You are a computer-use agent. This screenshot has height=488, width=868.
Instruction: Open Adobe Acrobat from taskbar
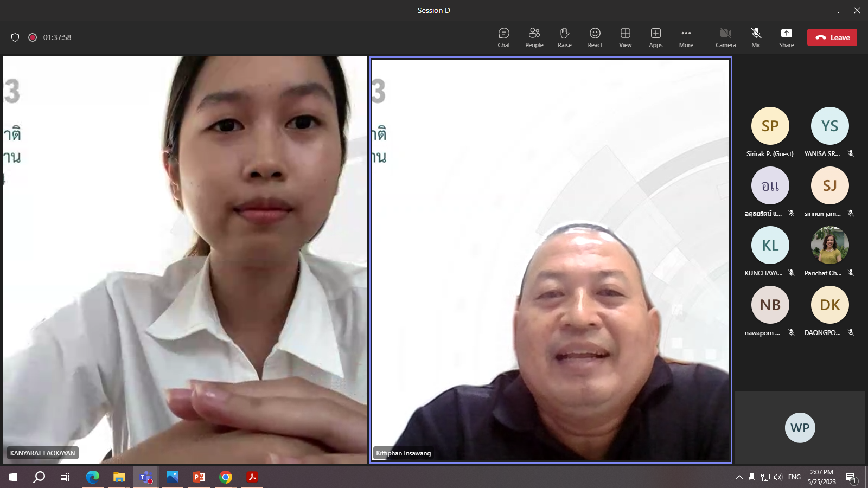pyautogui.click(x=252, y=477)
